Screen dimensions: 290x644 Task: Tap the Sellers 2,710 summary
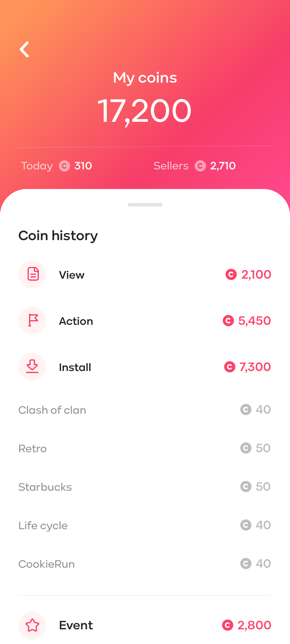point(194,166)
